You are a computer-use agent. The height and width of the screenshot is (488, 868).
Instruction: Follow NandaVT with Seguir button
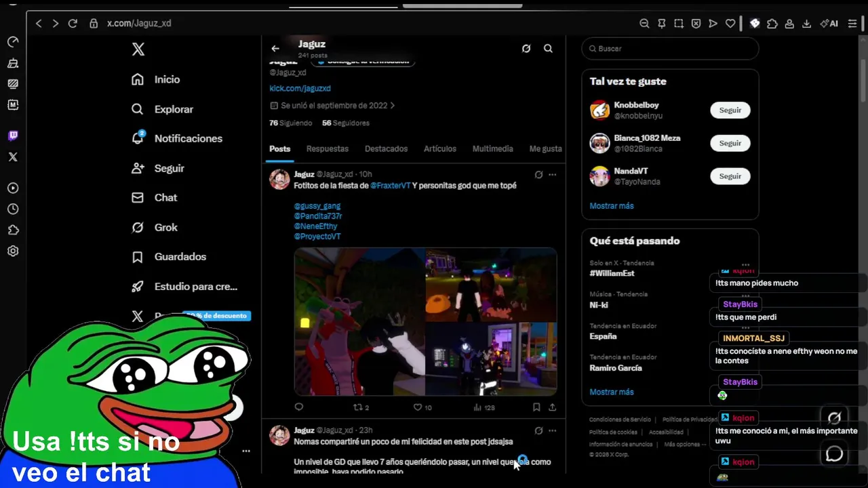[x=730, y=176]
